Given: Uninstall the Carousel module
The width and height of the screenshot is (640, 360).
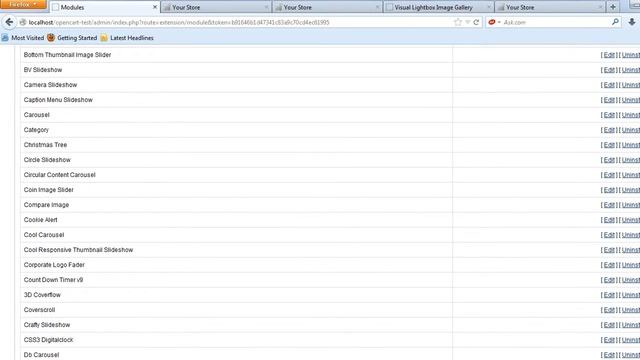Looking at the screenshot, I should tap(631, 115).
